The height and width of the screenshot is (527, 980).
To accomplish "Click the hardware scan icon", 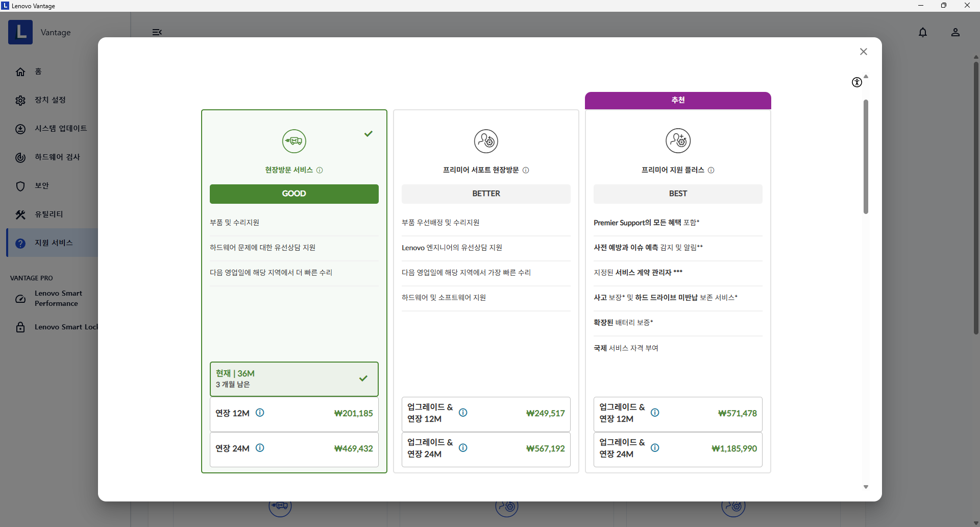I will (x=20, y=158).
